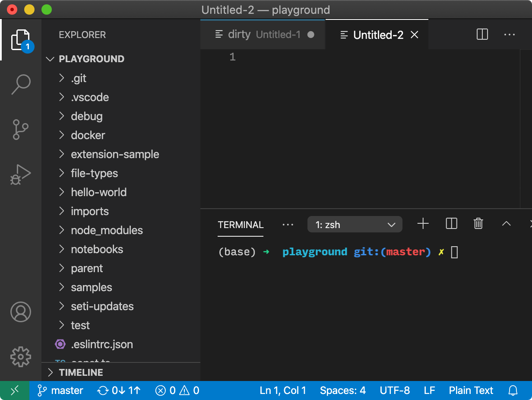The image size is (532, 400).
Task: Split the terminal
Action: pyautogui.click(x=451, y=224)
